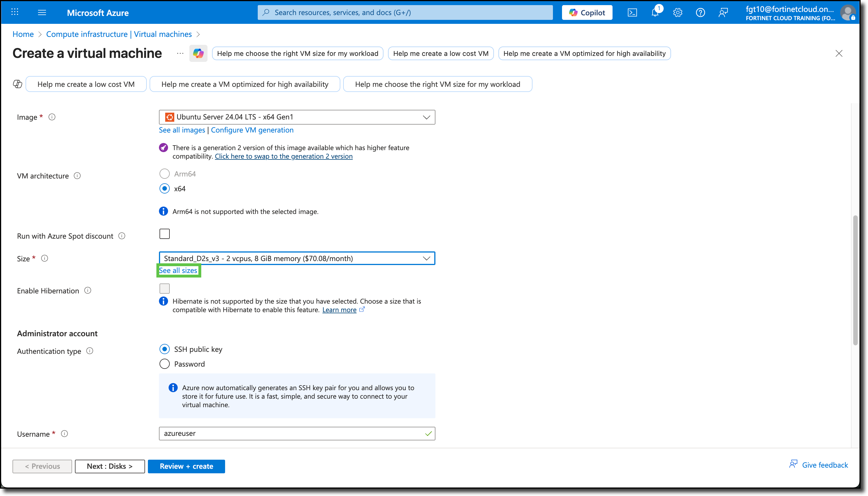
Task: Click the hamburger menu next to Microsoft Azure
Action: pyautogui.click(x=42, y=12)
